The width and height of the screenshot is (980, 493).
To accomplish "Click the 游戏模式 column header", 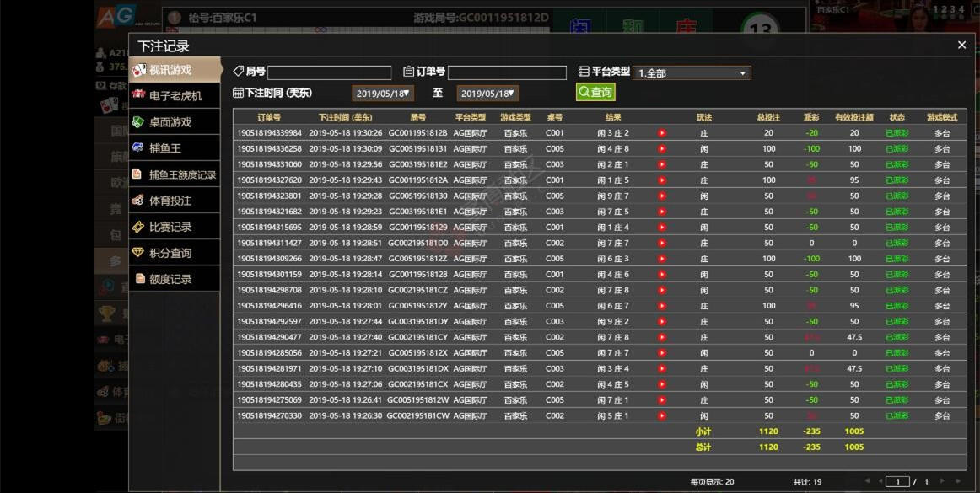I will pyautogui.click(x=942, y=117).
